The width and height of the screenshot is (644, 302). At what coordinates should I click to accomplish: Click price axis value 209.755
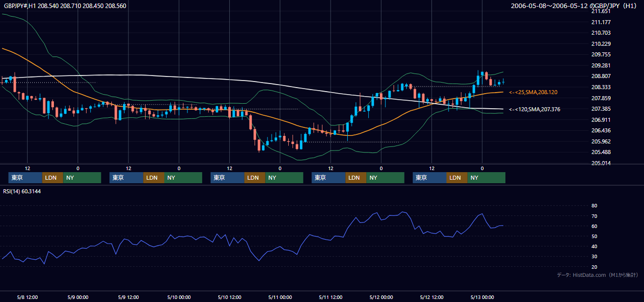pos(601,54)
